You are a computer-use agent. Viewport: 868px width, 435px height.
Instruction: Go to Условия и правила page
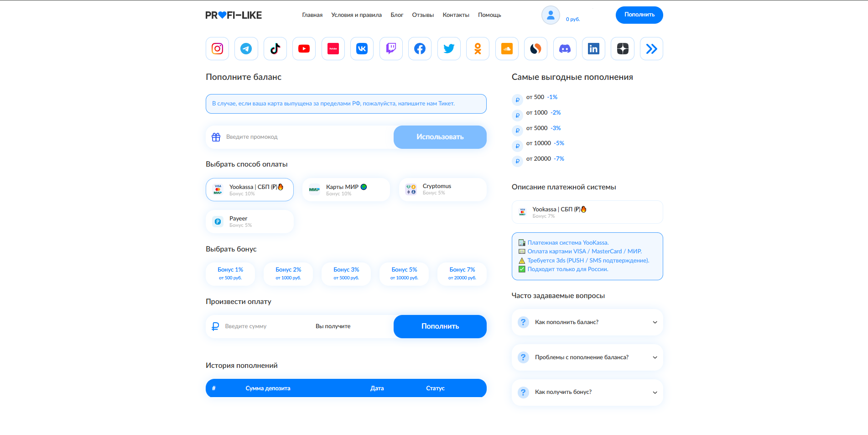pos(356,15)
